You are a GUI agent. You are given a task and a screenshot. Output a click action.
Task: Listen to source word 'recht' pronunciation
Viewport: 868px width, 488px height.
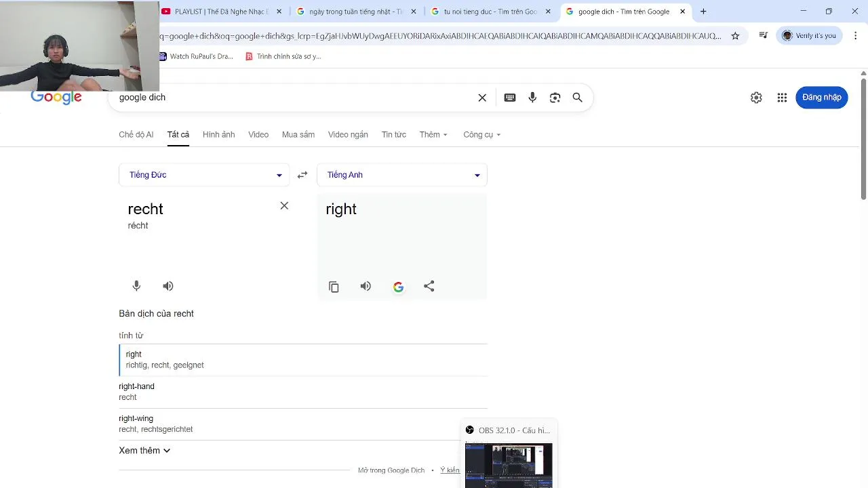tap(168, 286)
